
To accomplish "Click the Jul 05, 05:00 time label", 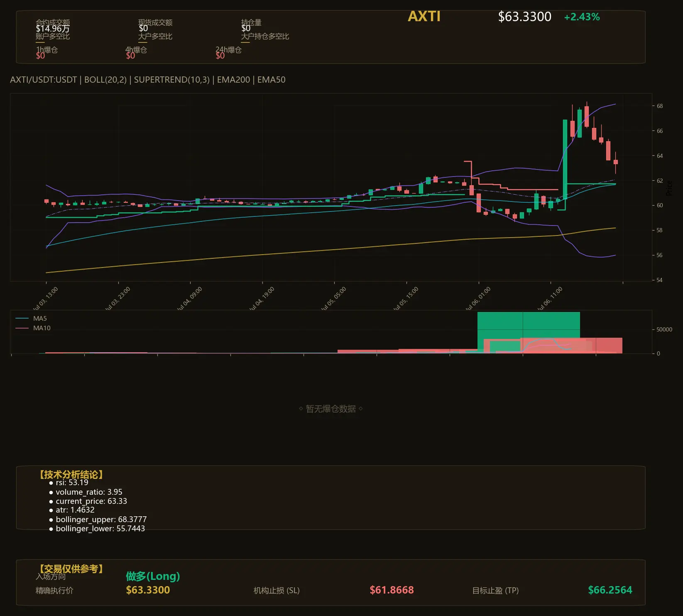I will point(333,299).
